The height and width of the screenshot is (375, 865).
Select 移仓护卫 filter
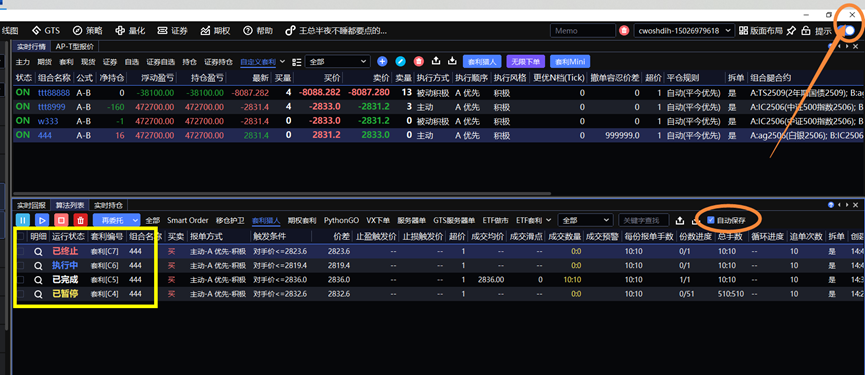coord(230,220)
